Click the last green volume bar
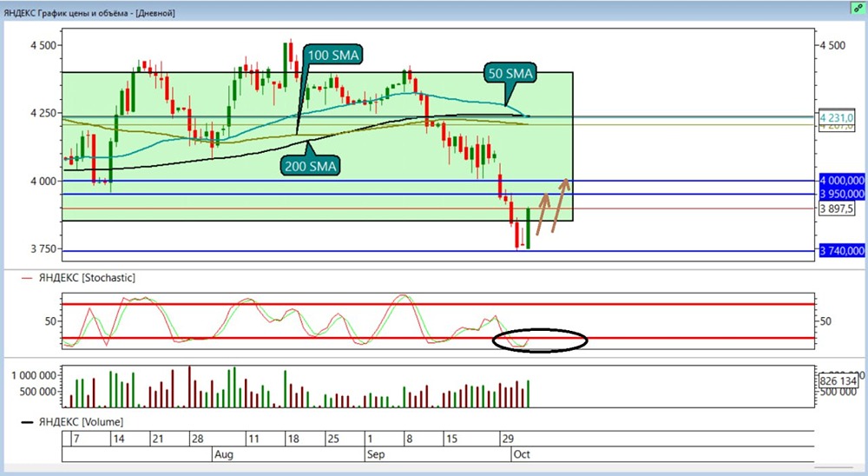 pyautogui.click(x=529, y=394)
